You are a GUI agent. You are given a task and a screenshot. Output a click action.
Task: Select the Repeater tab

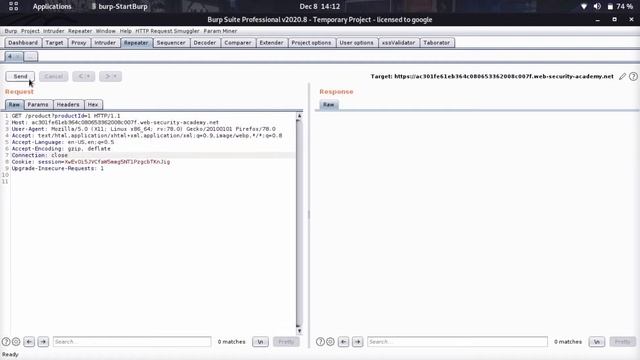point(136,43)
